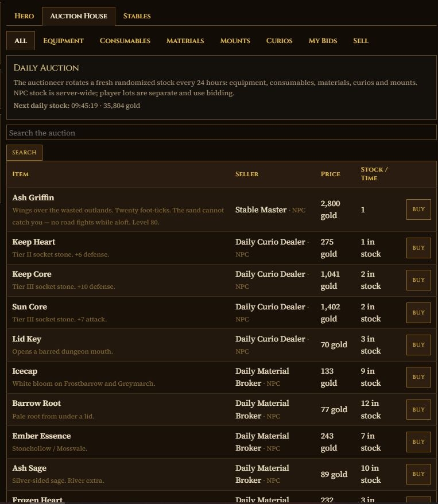Click Opens a barred dungeon mouth description
This screenshot has width=438, height=504.
pyautogui.click(x=63, y=352)
